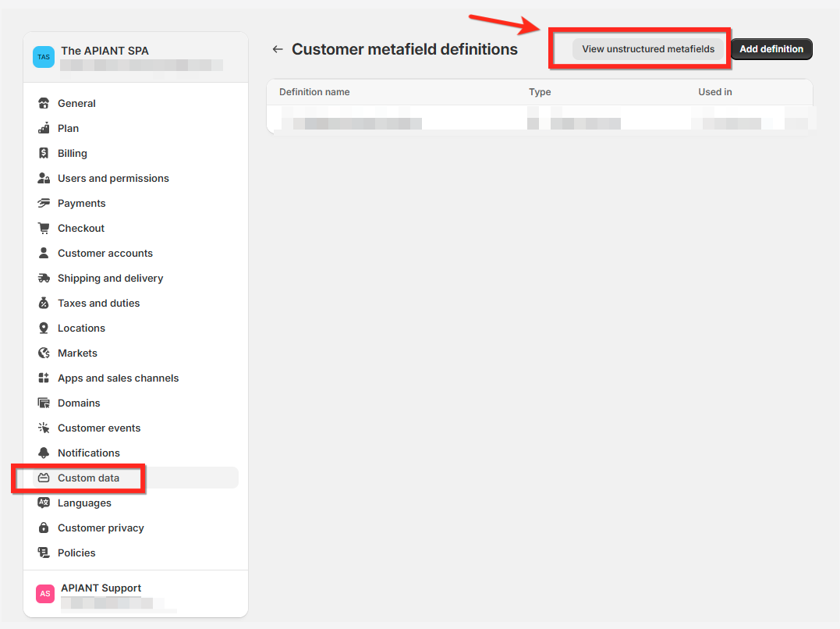Click APIANT Support account avatar
This screenshot has height=629, width=840.
(45, 594)
